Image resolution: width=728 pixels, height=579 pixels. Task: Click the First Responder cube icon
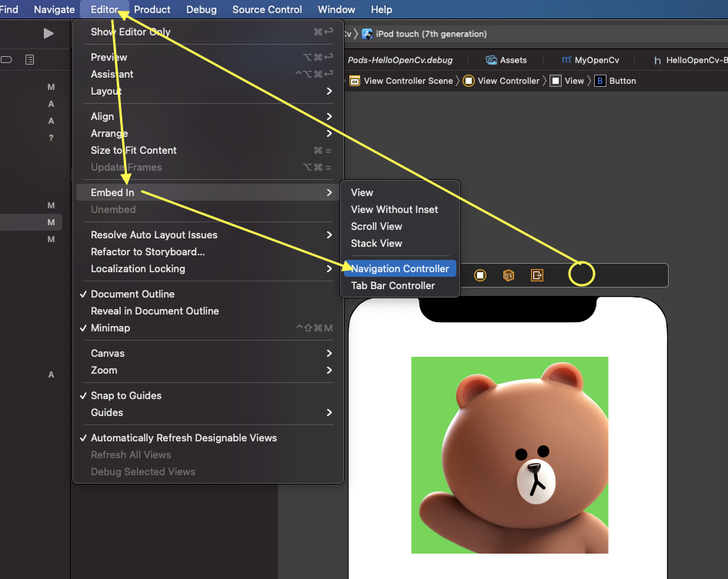coord(509,275)
